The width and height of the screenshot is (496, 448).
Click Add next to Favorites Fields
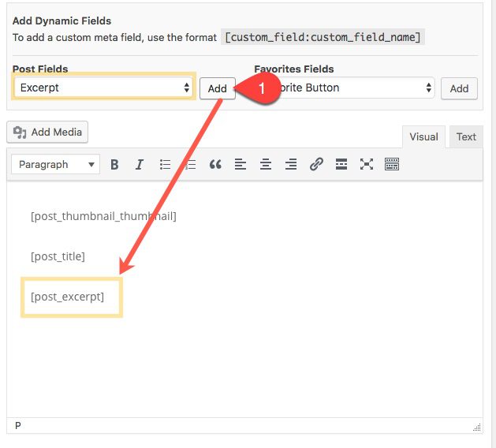[x=459, y=88]
